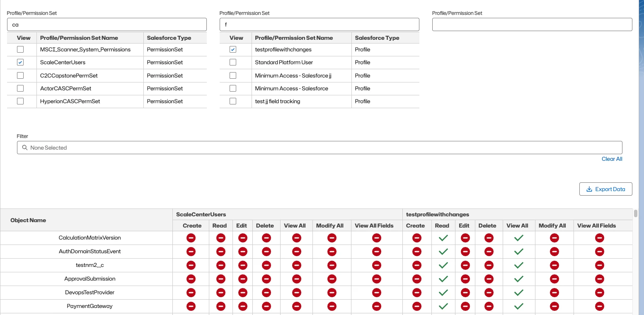
Task: Click CalculationMatrixVersion Read checkmark under testprofilewithchanges
Action: 443,238
